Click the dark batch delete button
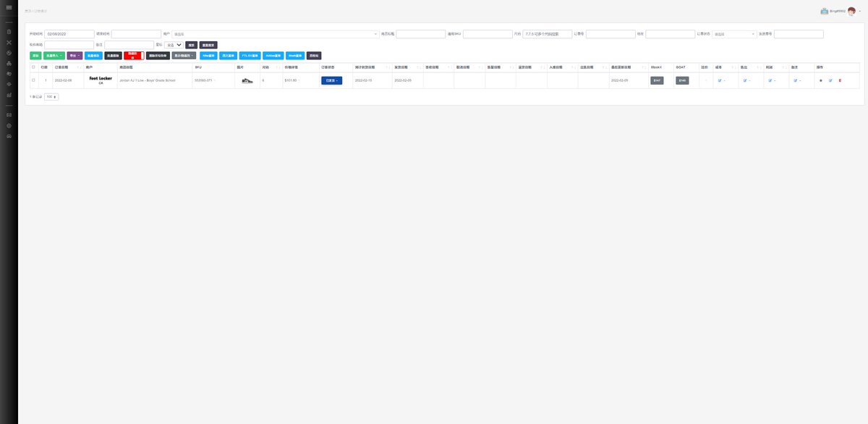This screenshot has height=424, width=868. click(114, 55)
